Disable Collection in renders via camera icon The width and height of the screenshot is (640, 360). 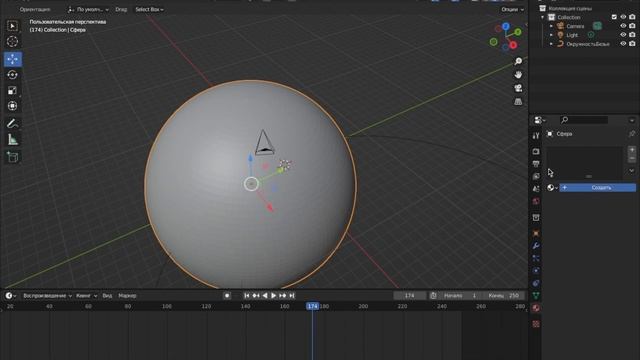(x=632, y=17)
